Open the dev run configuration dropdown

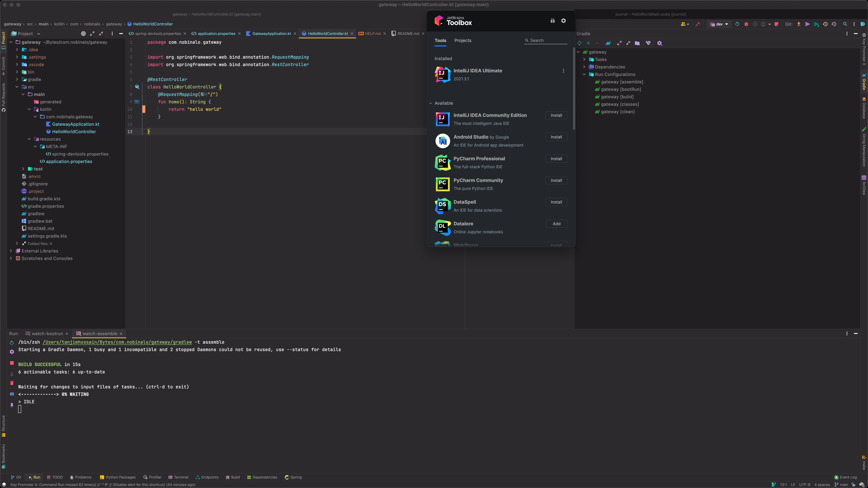coord(719,24)
